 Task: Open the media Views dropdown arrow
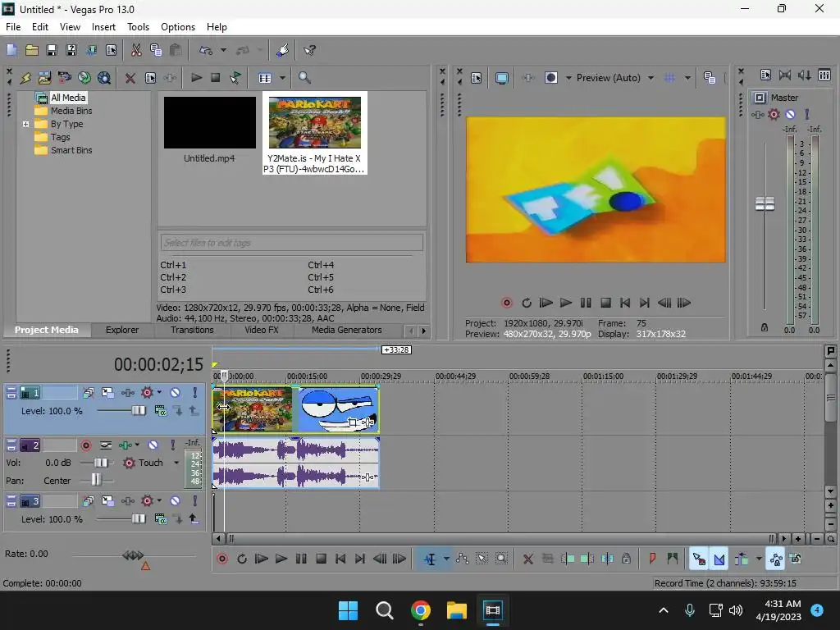(x=282, y=78)
